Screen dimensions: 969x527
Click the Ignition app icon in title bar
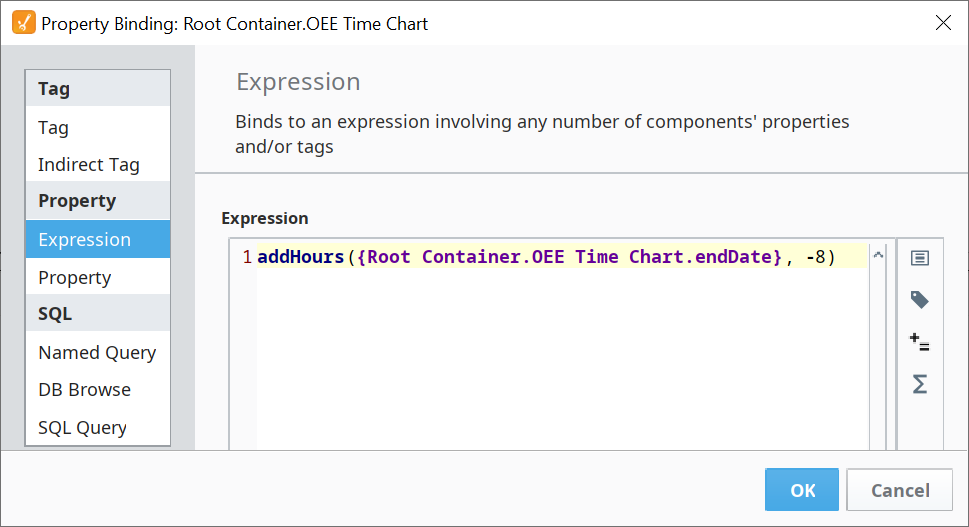coord(23,23)
